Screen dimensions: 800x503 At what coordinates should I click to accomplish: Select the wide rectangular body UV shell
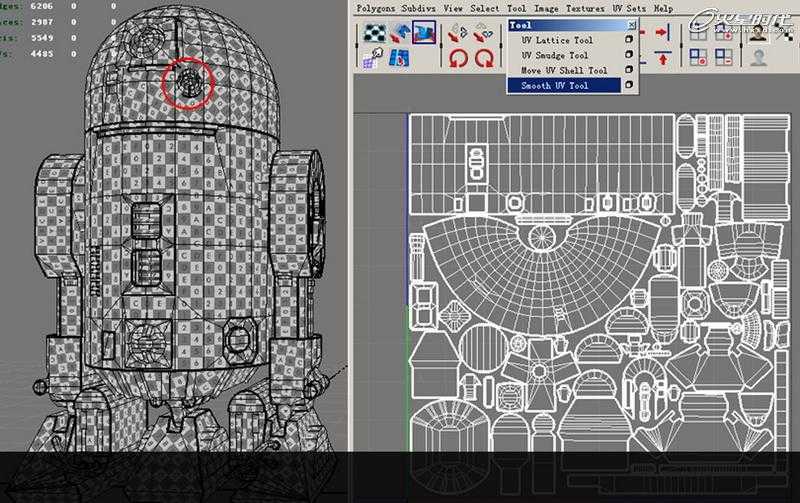[542, 163]
